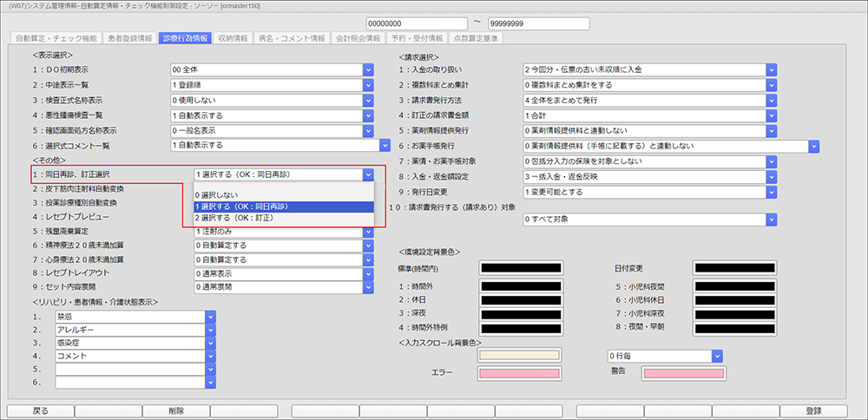868x420 pixels.
Task: Click the 戻る button
Action: point(39,411)
